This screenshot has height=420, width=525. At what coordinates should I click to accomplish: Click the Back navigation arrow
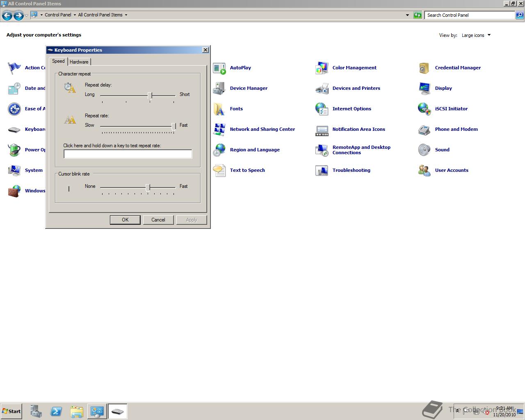pyautogui.click(x=7, y=16)
